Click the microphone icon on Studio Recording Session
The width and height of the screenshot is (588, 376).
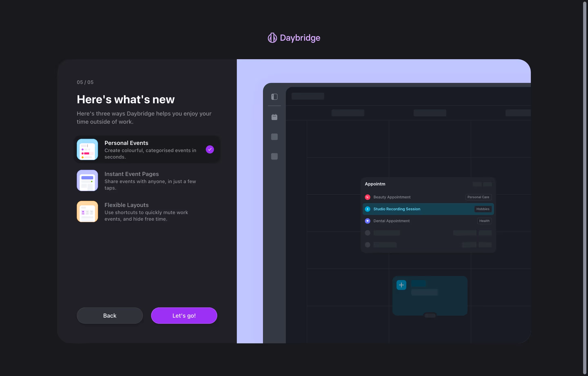(367, 209)
